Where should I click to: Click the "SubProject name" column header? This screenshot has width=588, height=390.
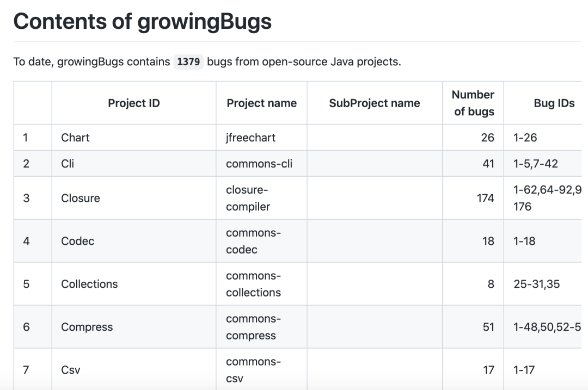[375, 103]
